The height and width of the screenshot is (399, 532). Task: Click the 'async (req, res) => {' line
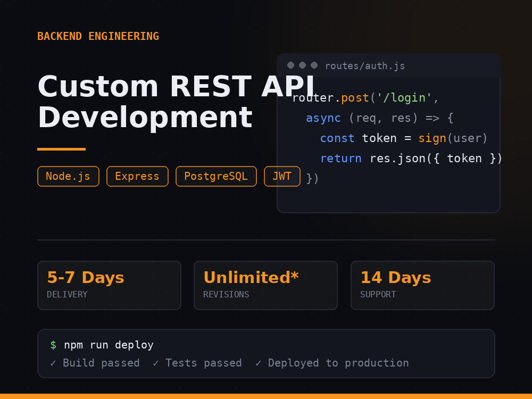click(x=380, y=118)
